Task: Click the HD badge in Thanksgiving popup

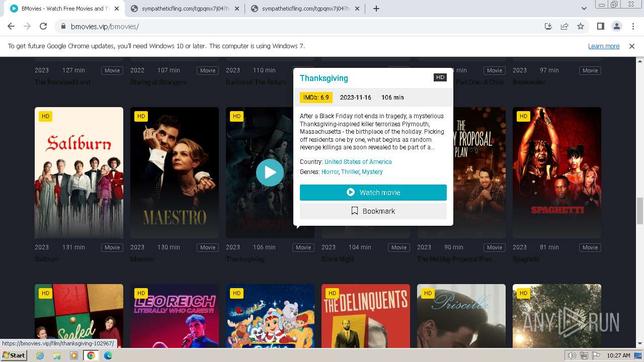Action: (440, 77)
